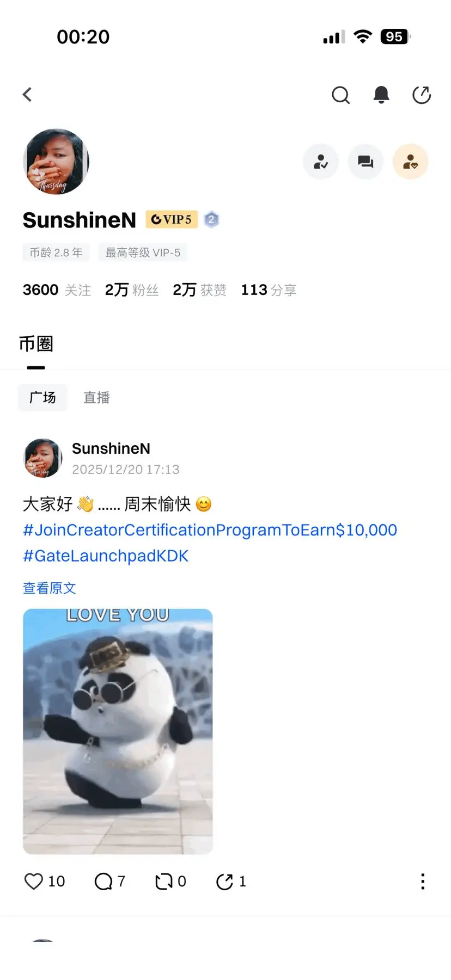Open chat with the message bubbles icon
Screen dimensions: 451x980
(365, 162)
